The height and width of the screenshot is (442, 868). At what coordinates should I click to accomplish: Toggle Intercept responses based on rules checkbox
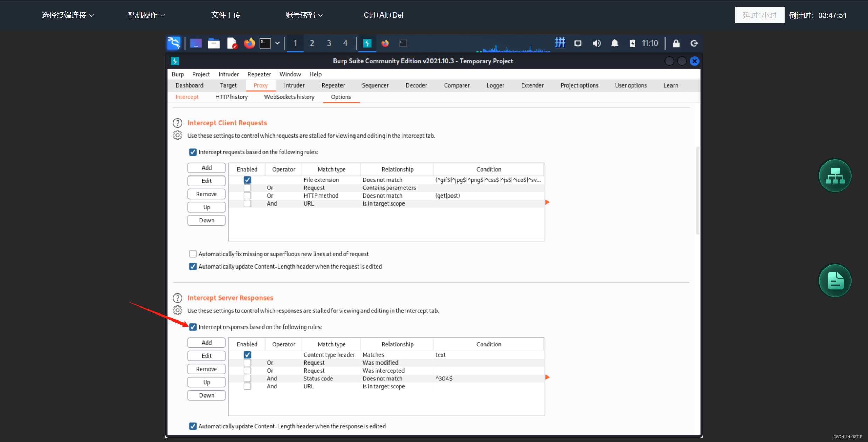[193, 327]
